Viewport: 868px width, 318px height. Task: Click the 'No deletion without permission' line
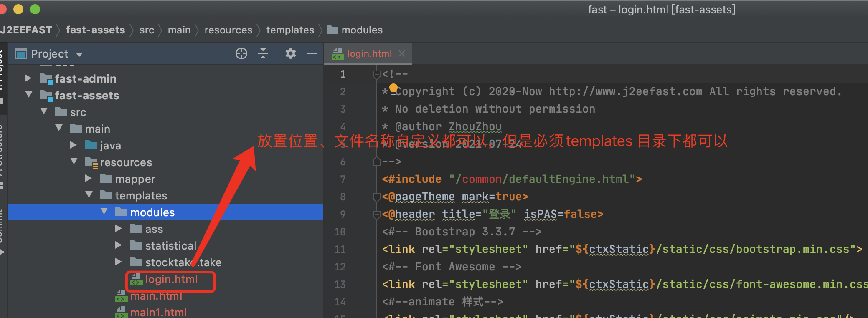(488, 109)
